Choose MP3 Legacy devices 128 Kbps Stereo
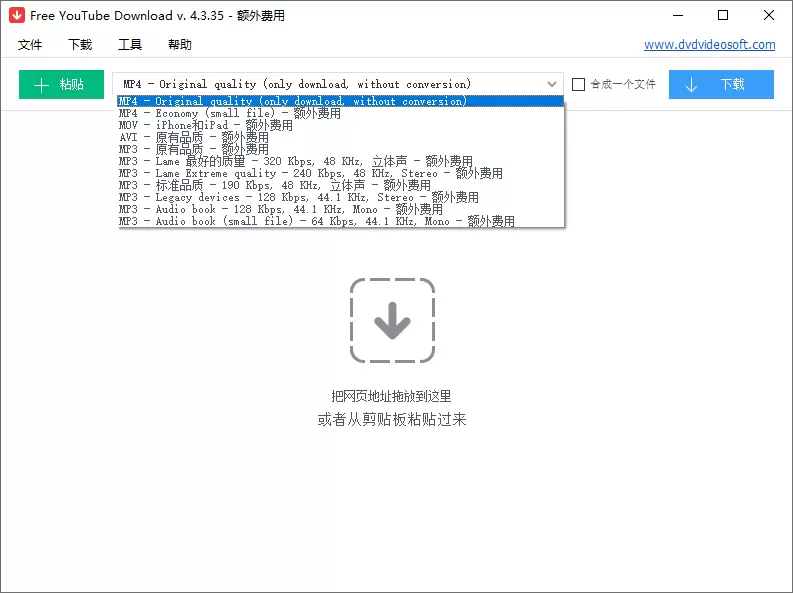This screenshot has height=593, width=793. pyautogui.click(x=341, y=197)
